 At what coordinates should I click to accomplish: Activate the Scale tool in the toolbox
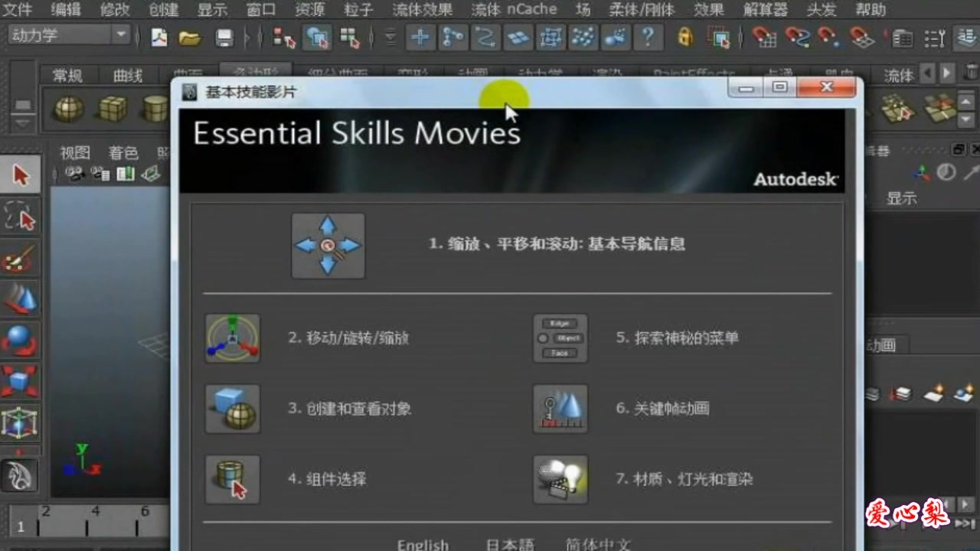pos(20,381)
